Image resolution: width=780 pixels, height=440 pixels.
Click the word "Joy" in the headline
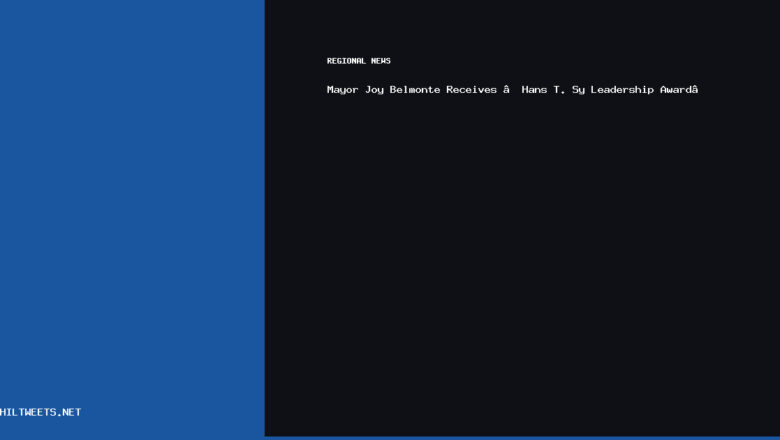coord(374,90)
